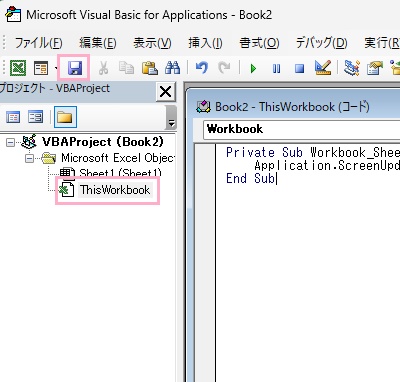The image size is (400, 382).
Task: Click the Book2 - ThisWorkbook code window icon
Action: (203, 107)
